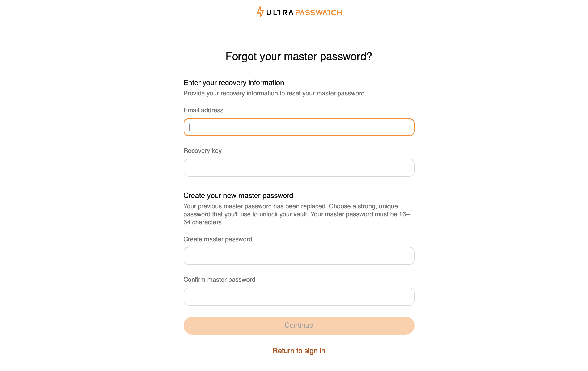Viewport: 588px width, 371px height.
Task: Select the Create master password field
Action: click(x=299, y=256)
